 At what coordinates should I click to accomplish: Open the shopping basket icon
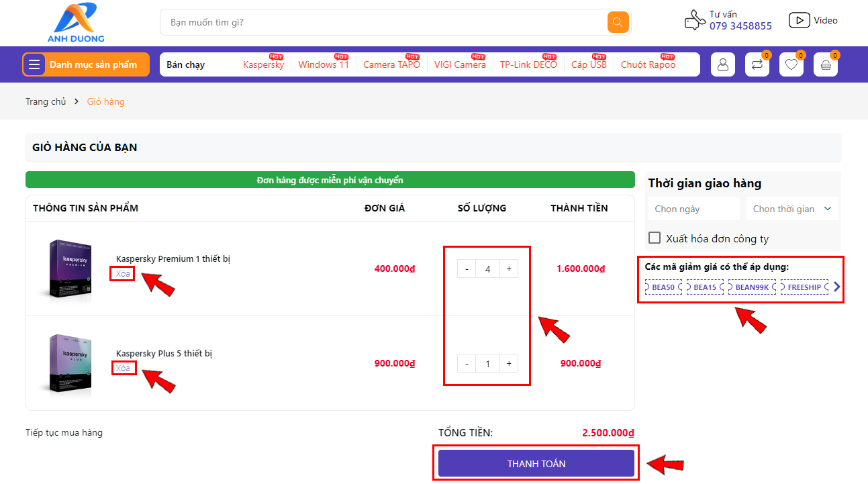coord(826,64)
